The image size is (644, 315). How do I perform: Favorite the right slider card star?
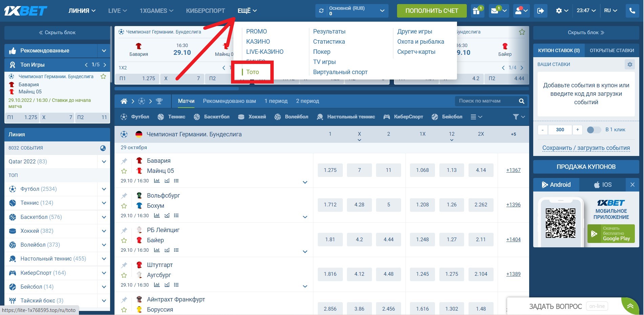click(522, 32)
